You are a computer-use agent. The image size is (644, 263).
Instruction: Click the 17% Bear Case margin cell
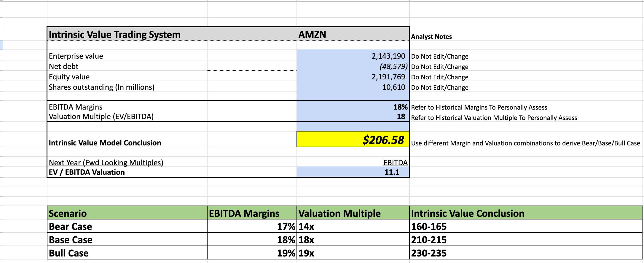coord(252,226)
